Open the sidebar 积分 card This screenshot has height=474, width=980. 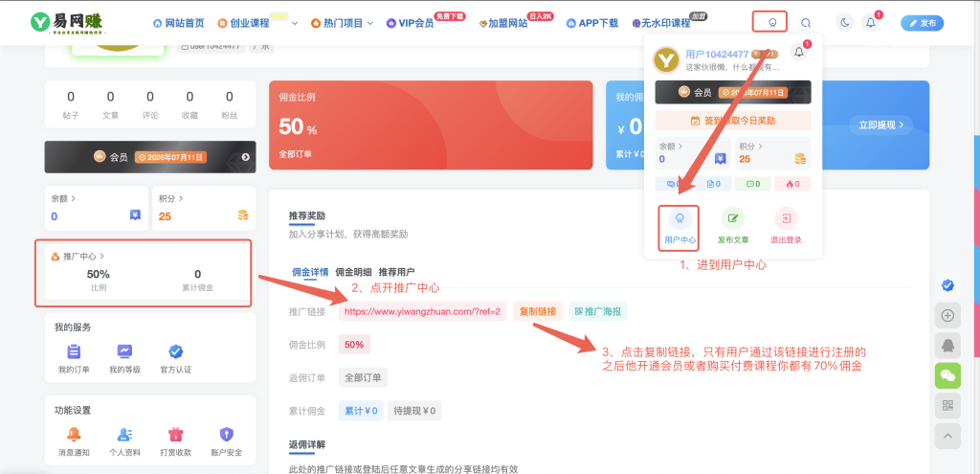[x=204, y=208]
